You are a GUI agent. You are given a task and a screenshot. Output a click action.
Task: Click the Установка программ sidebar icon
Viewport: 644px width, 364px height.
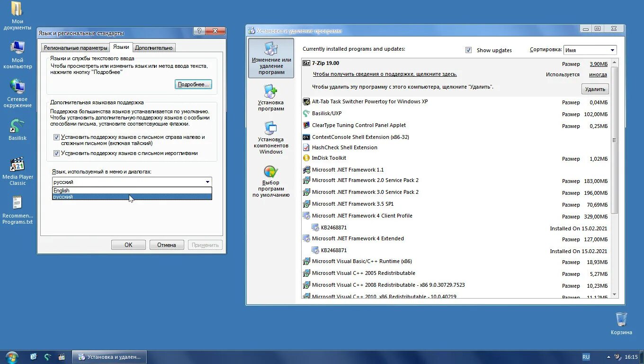(271, 98)
